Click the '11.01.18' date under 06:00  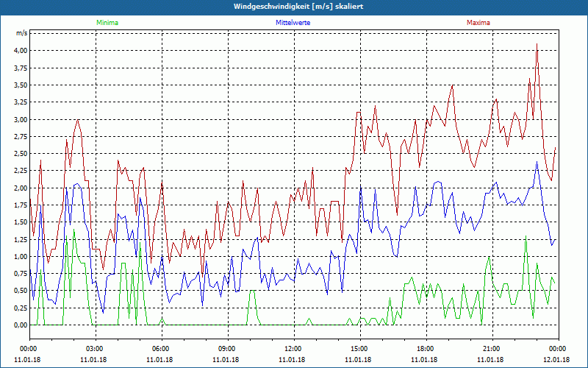(159, 359)
